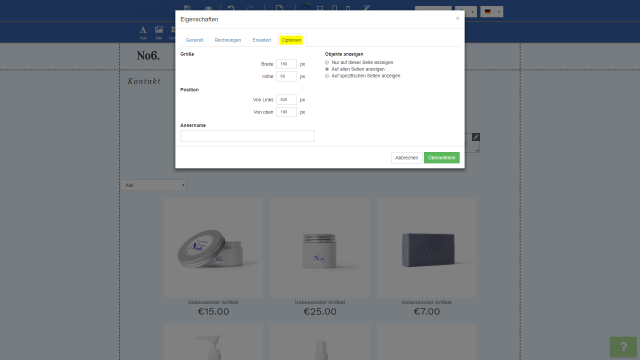Open the green help question mark button

[x=623, y=347]
